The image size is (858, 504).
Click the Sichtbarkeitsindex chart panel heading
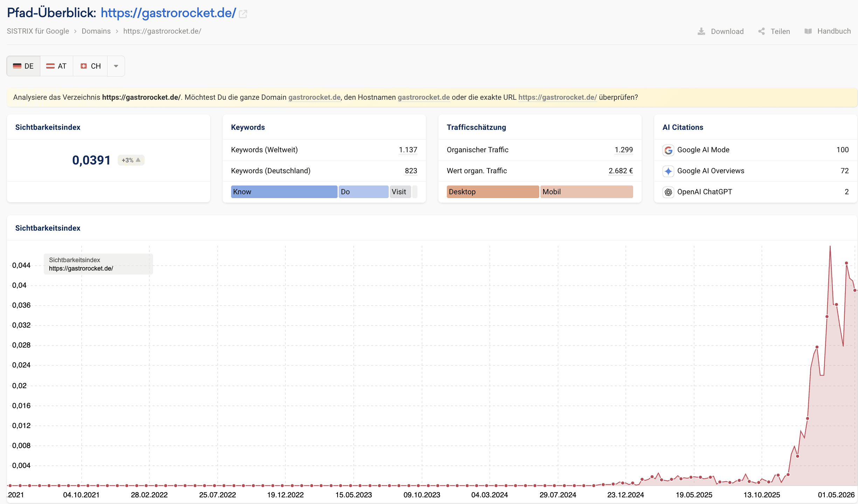pos(48,228)
